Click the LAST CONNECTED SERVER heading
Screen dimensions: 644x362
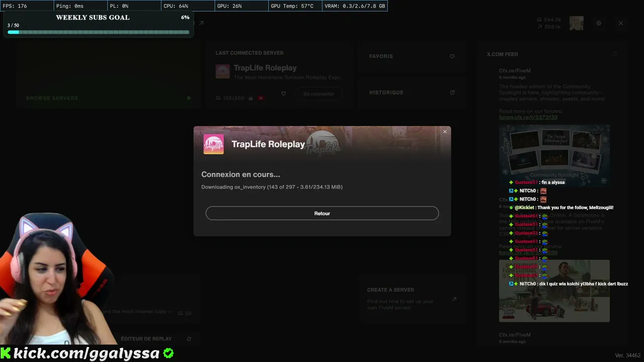(250, 53)
